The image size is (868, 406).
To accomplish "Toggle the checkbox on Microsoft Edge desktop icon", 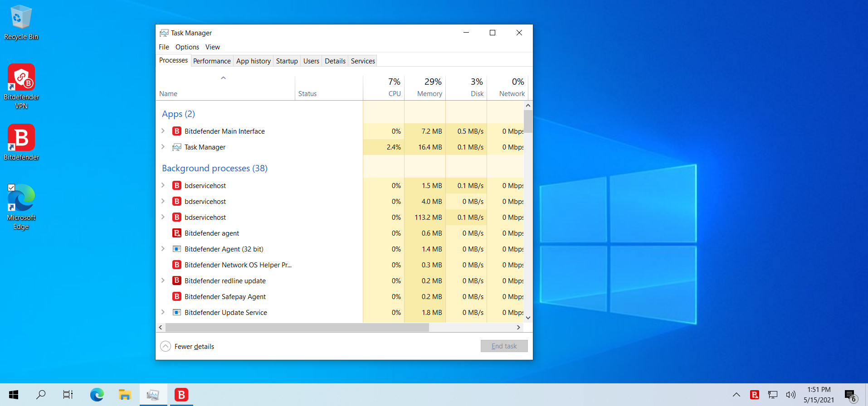I will (11, 188).
